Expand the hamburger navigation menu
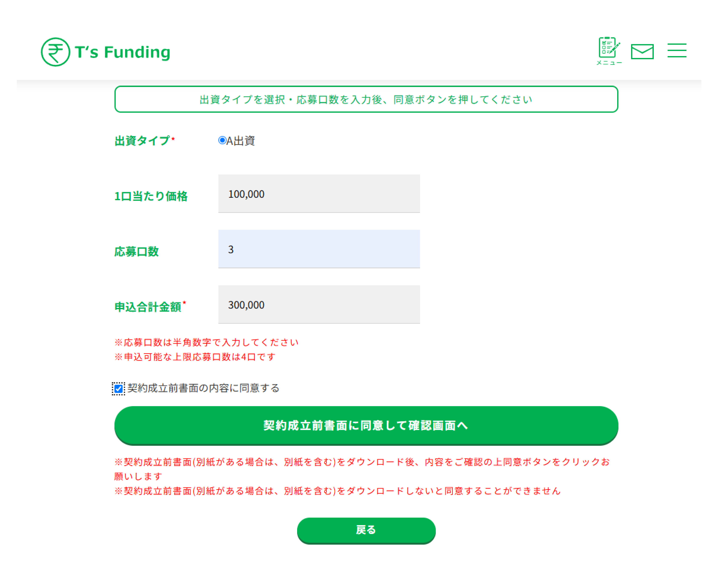Image resolution: width=728 pixels, height=571 pixels. pos(676,50)
